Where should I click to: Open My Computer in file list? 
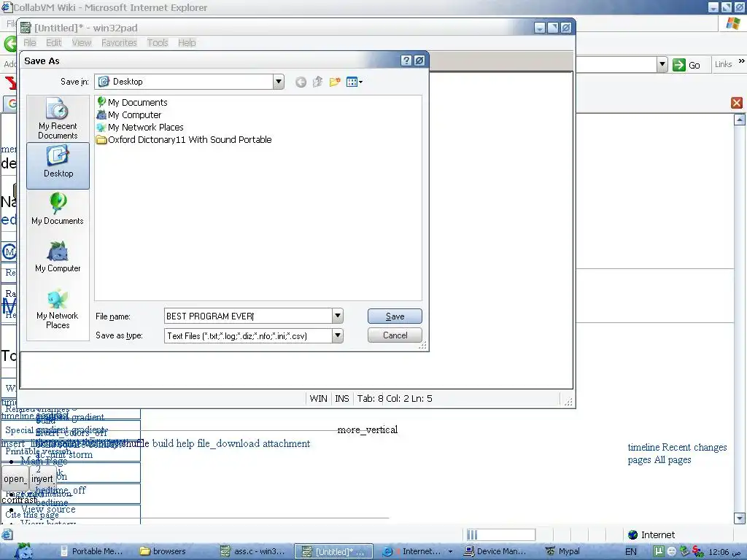[x=129, y=114]
